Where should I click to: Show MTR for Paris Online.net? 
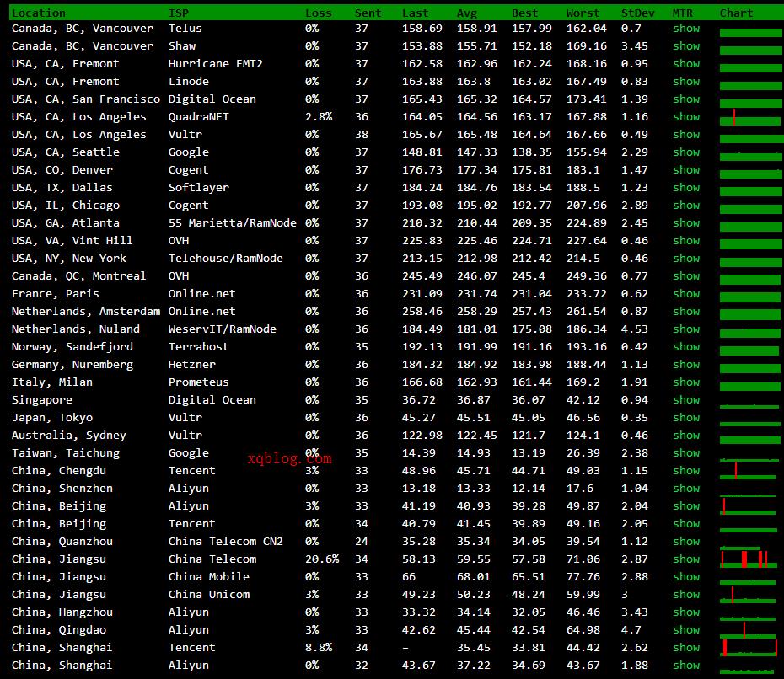686,294
